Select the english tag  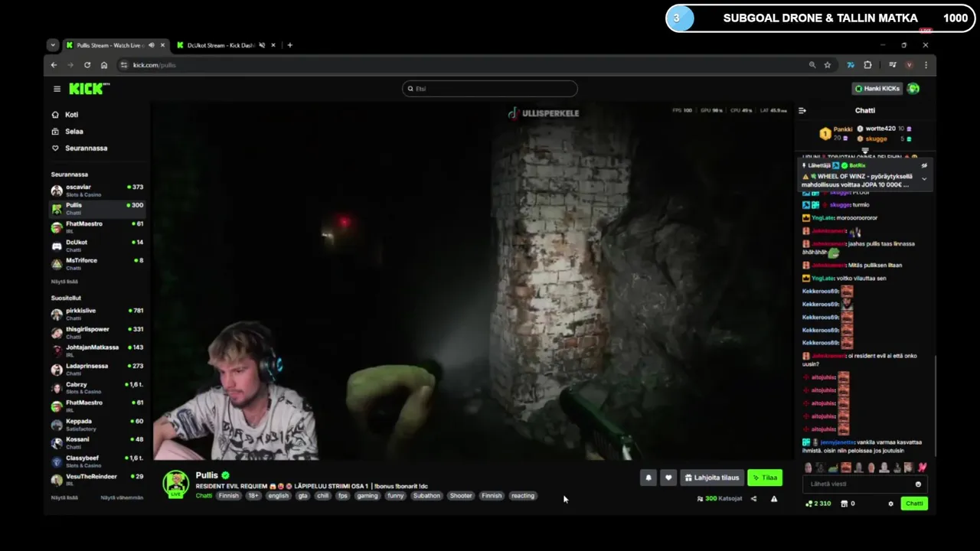coord(278,496)
